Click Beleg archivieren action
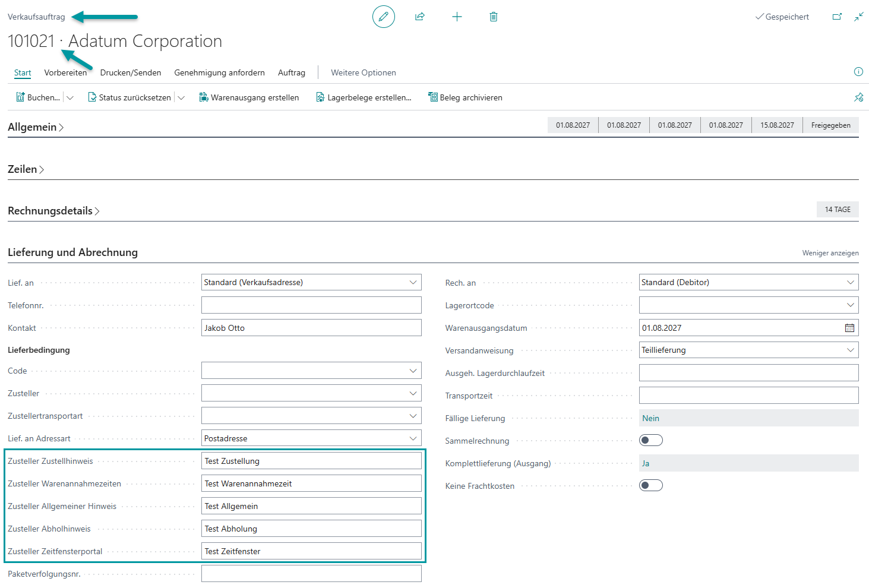Screen dimensions: 869x588 click(465, 97)
